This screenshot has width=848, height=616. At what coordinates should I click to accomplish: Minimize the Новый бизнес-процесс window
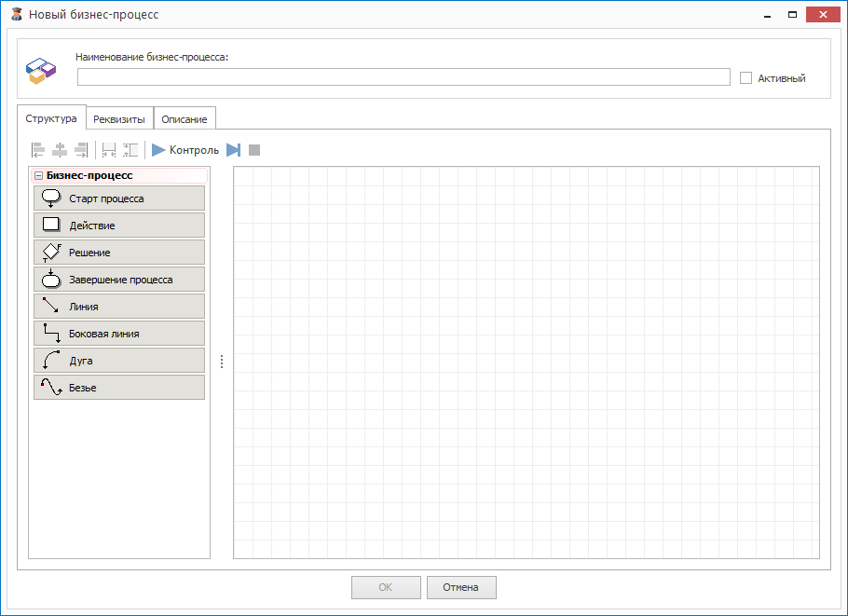(768, 15)
